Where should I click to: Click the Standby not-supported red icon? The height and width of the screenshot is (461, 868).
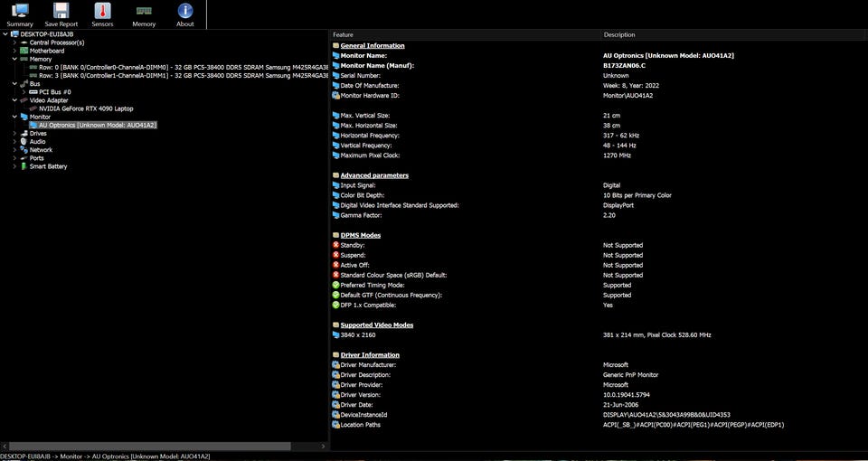coord(335,245)
